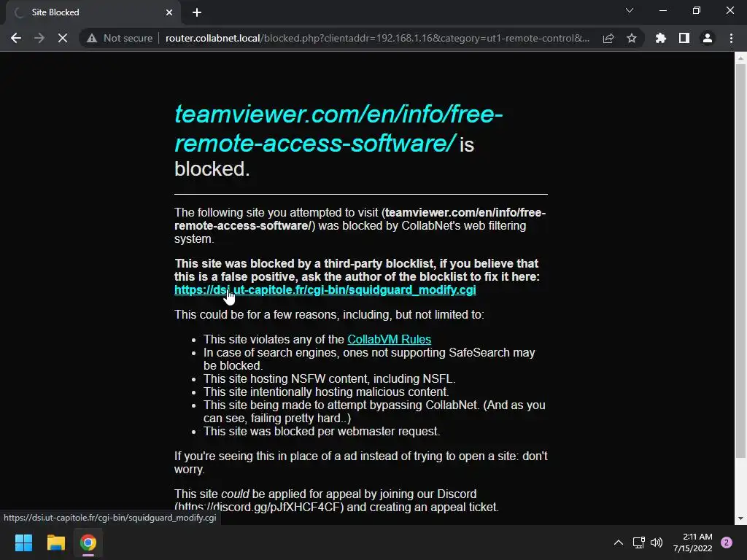
Task: Share this page via share icon
Action: (608, 38)
